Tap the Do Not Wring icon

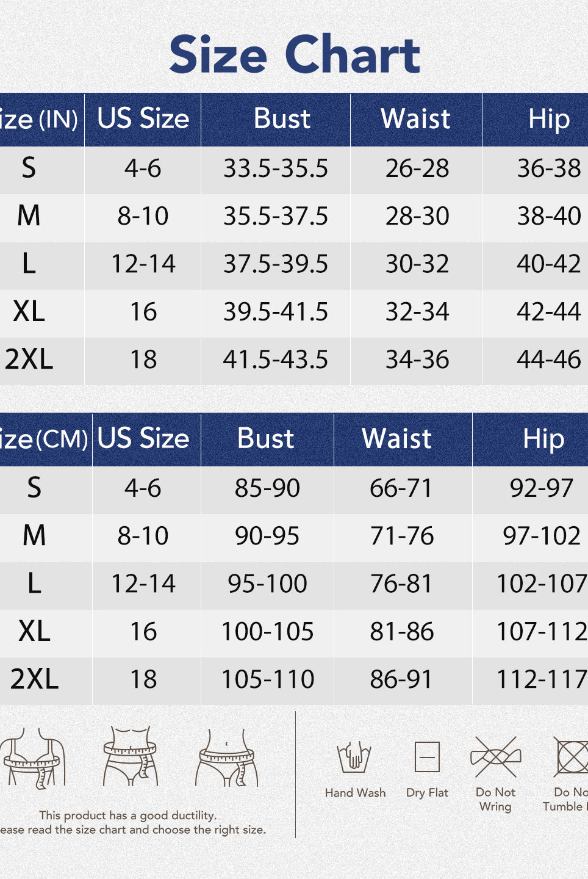pyautogui.click(x=496, y=758)
